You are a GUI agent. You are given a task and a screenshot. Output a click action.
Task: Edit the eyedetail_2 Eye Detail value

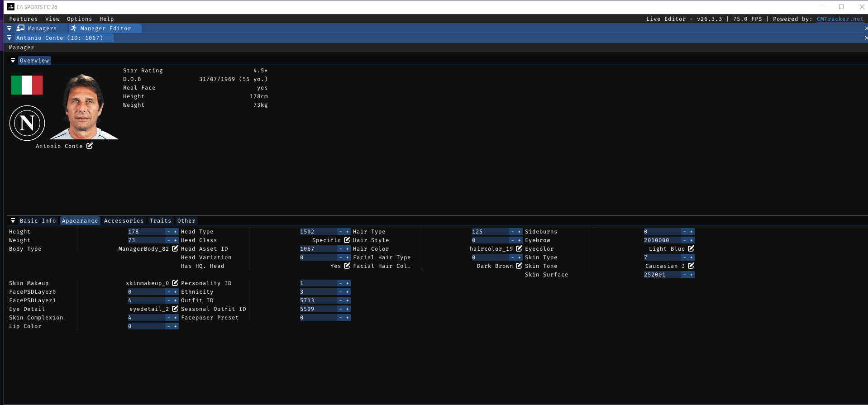175,309
